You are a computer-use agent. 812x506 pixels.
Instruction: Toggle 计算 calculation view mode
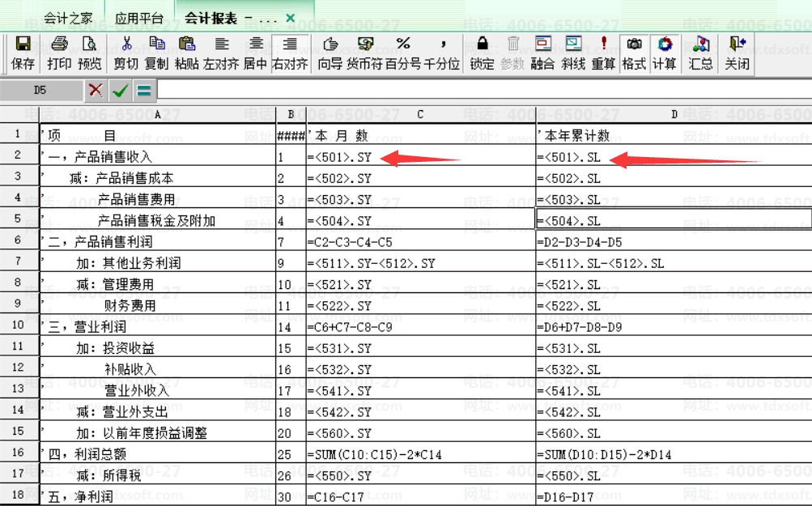pos(665,52)
